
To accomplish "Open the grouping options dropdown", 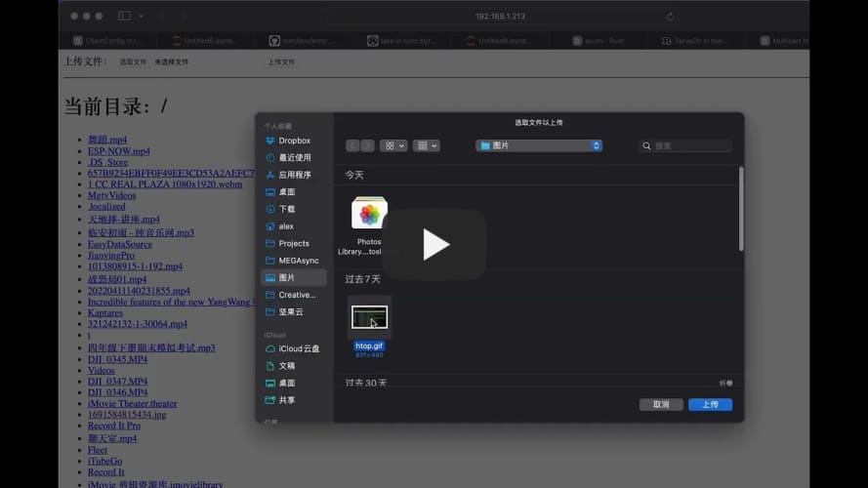I will tap(427, 145).
